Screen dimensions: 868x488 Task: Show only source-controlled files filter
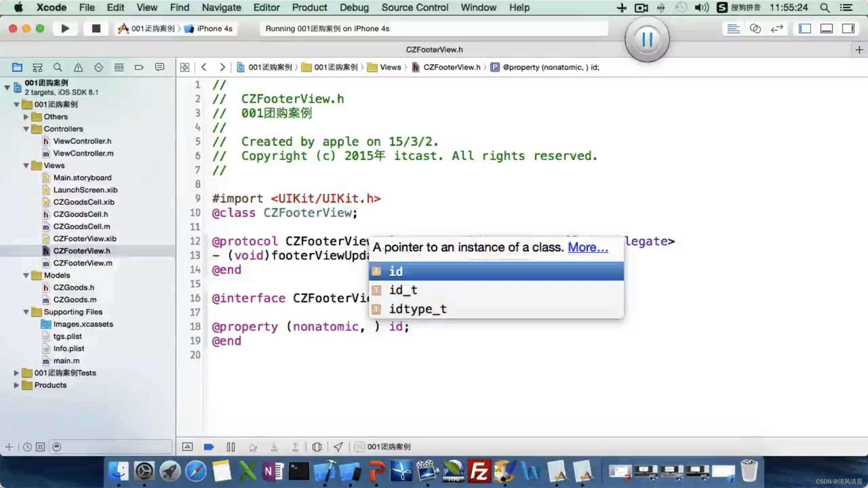point(40,447)
